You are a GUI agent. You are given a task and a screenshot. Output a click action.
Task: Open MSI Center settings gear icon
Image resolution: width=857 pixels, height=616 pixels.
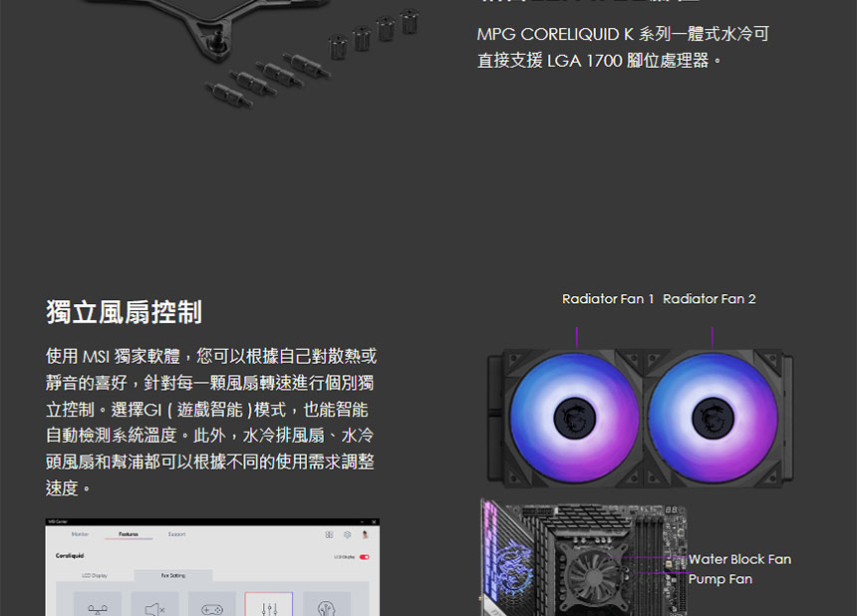[347, 534]
